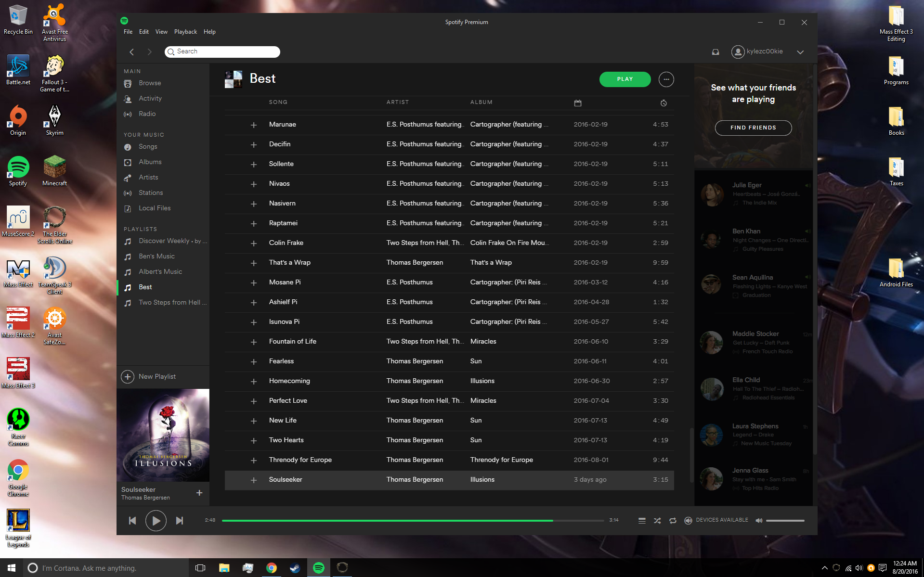Add Colin Frake to your music
924x577 pixels.
(254, 244)
